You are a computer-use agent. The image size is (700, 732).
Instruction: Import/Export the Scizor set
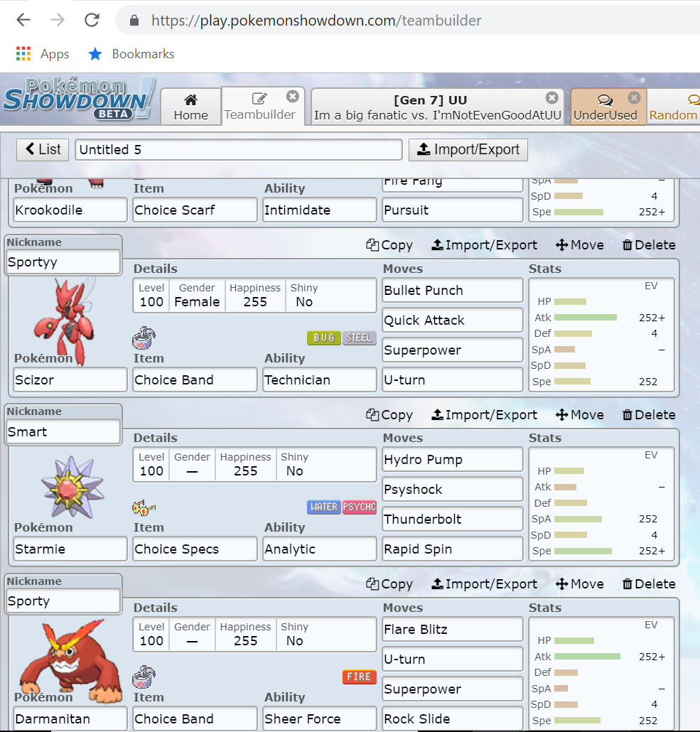tap(484, 245)
